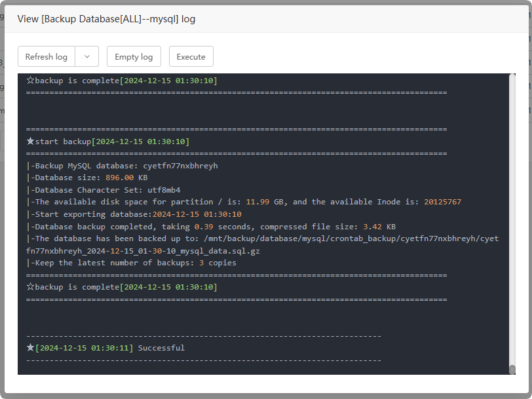This screenshot has height=399, width=532.
Task: Click the black star before 'start backup'
Action: (x=30, y=142)
